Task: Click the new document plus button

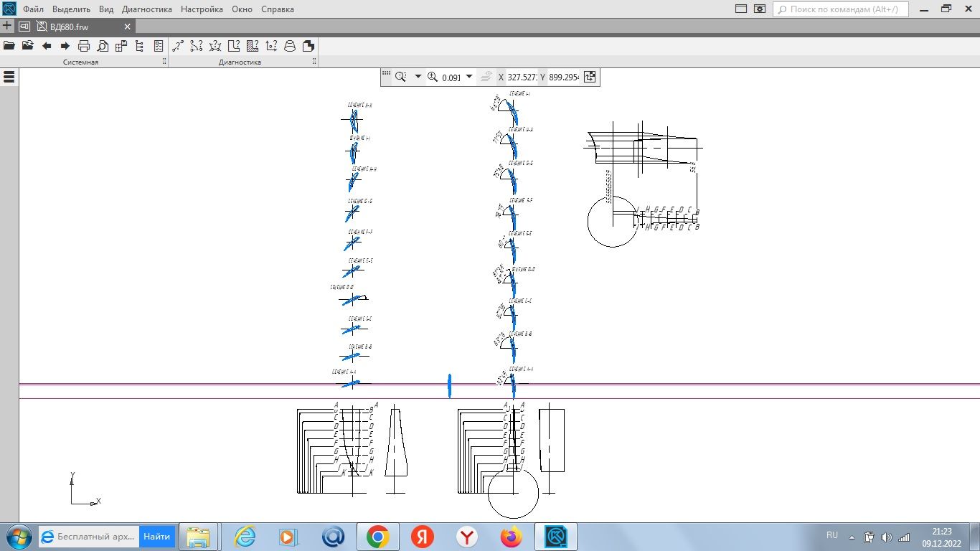Action: point(7,26)
